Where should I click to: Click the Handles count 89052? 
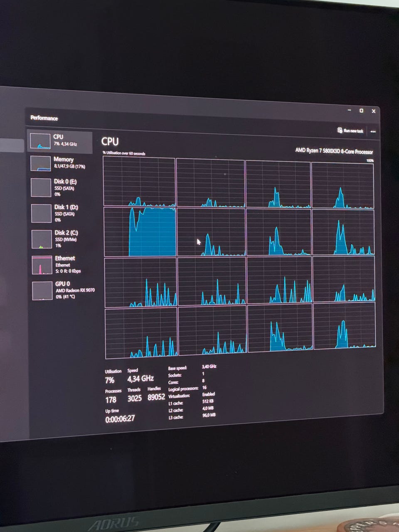coord(156,397)
